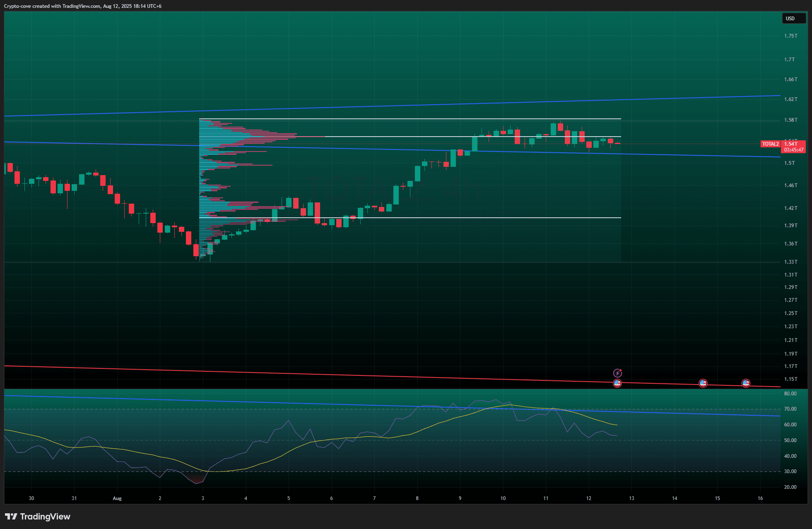Open the US flag event on Aug 12
This screenshot has height=529, width=812.
[x=617, y=383]
